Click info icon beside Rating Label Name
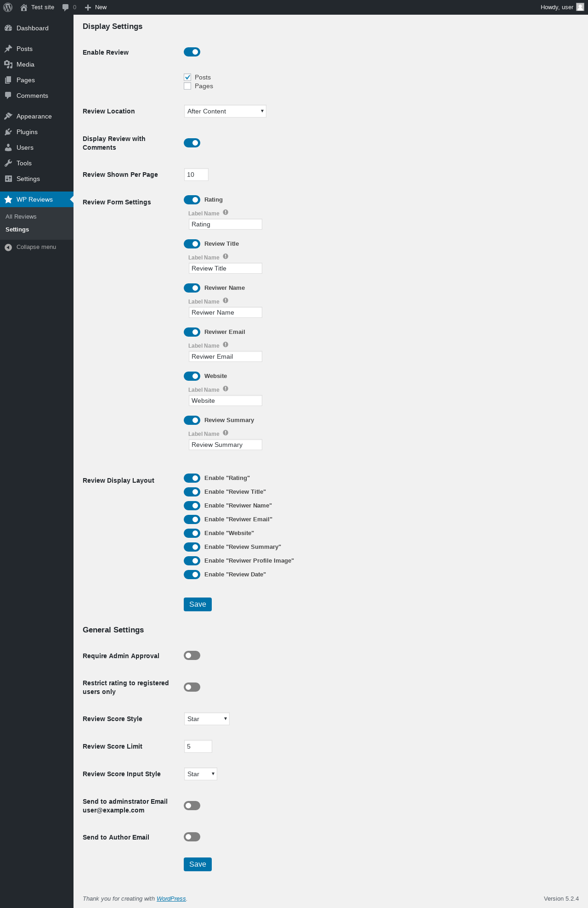588x908 pixels. coord(226,213)
